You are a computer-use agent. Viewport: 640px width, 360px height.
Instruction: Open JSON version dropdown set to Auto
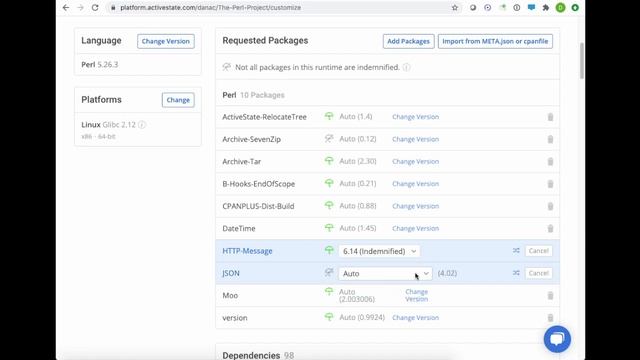[385, 273]
